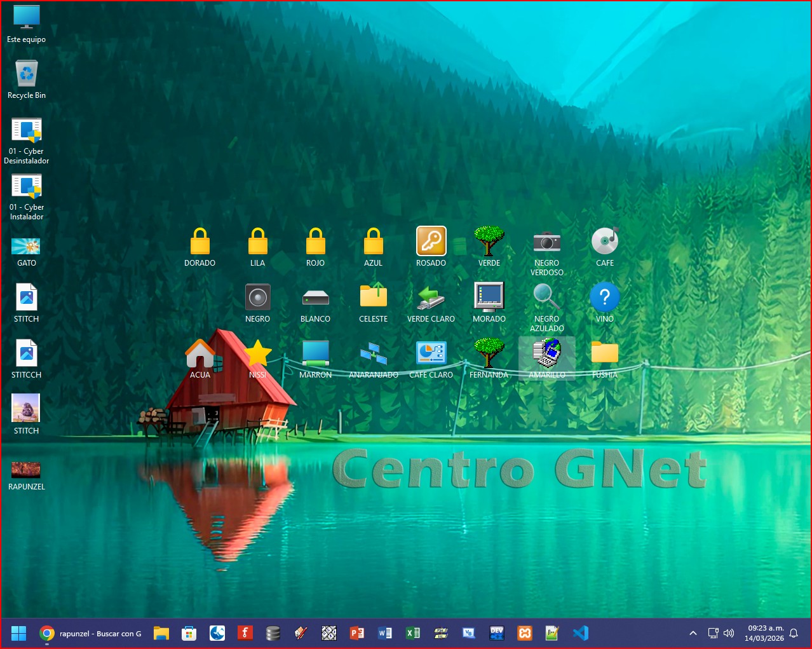The width and height of the screenshot is (812, 649).
Task: Open XAMPP from the taskbar
Action: pos(525,633)
